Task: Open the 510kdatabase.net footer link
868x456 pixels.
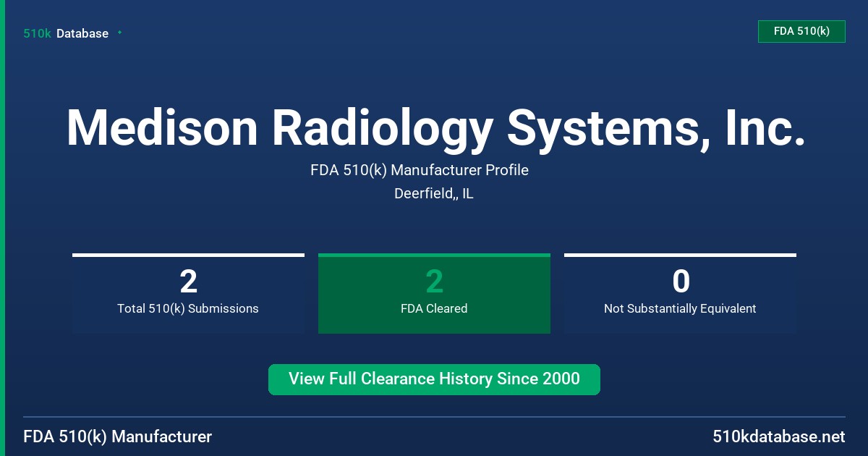Action: [778, 437]
